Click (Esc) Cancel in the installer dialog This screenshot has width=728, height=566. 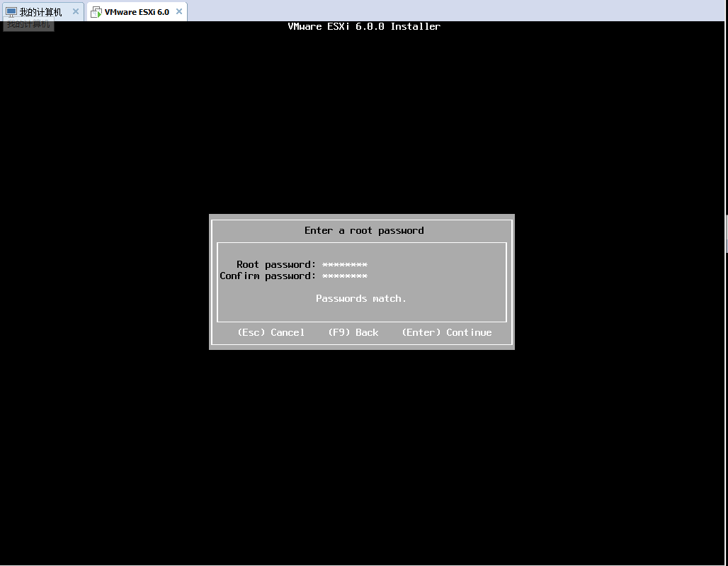[271, 332]
